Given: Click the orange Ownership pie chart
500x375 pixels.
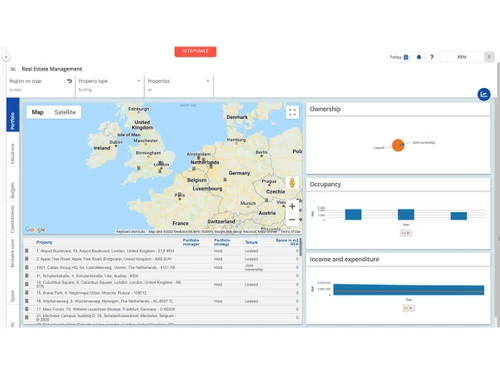Looking at the screenshot, I should click(x=398, y=145).
